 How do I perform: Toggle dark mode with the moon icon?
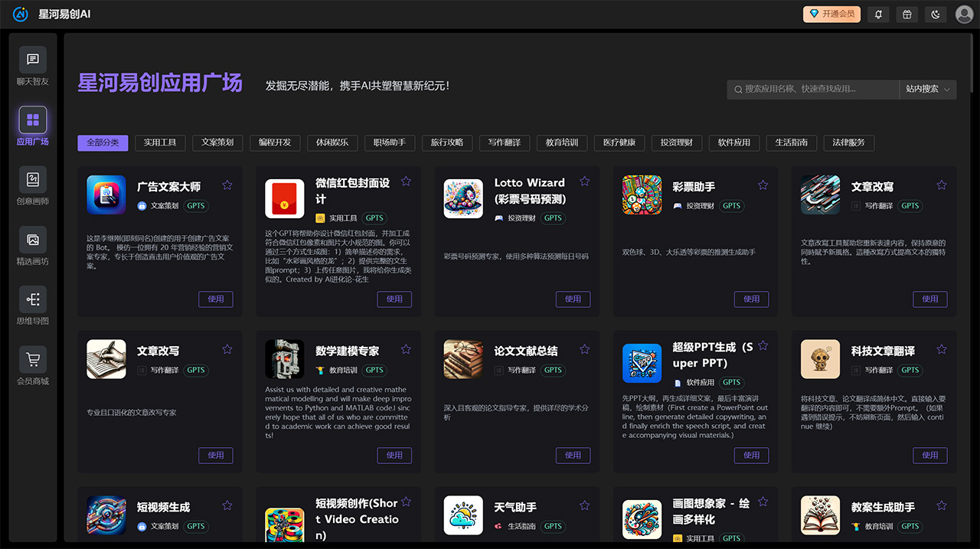[935, 14]
